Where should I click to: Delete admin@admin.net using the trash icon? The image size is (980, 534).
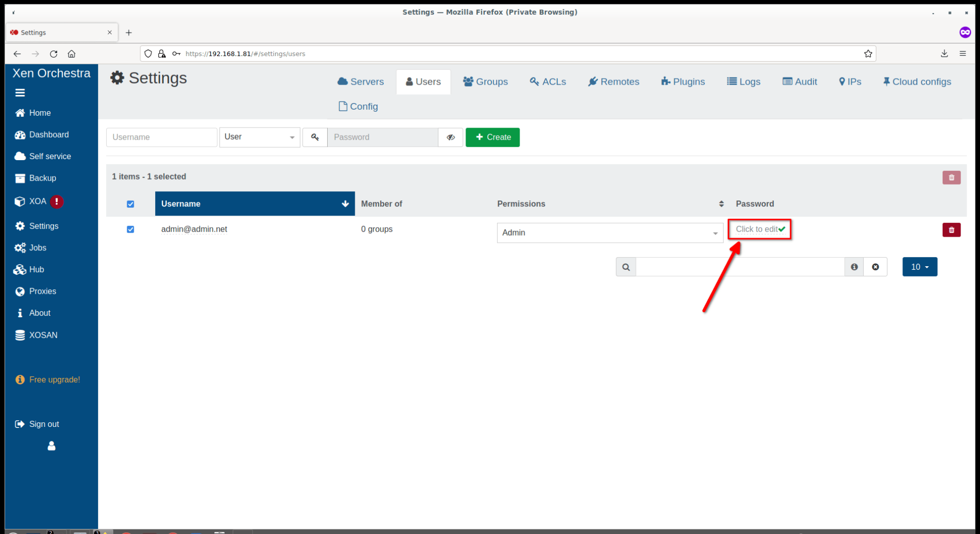pos(951,230)
